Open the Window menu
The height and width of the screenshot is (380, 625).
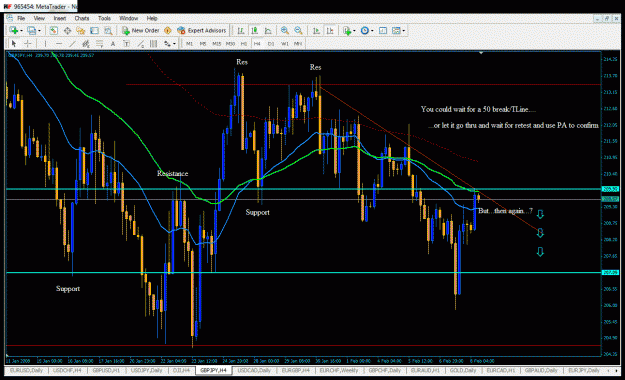tap(129, 18)
